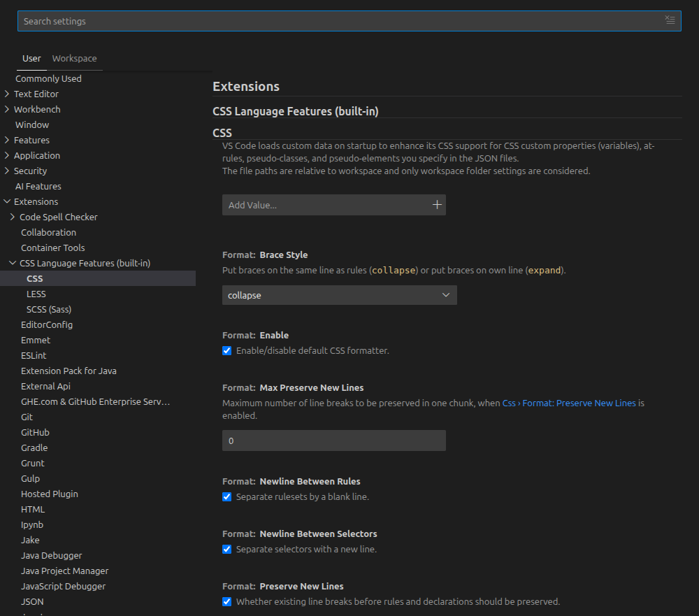Toggle the Format Enable checkbox
The image size is (699, 616).
pos(227,350)
